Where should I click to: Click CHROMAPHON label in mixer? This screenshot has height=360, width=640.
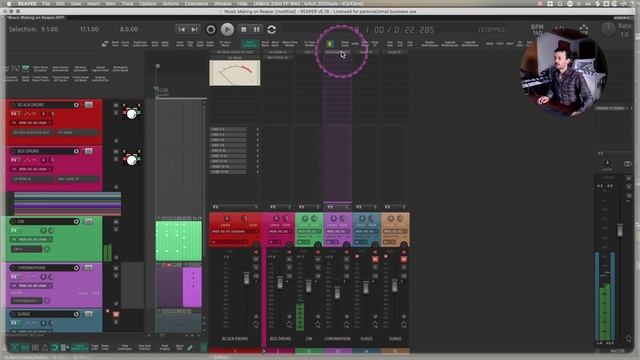click(338, 339)
